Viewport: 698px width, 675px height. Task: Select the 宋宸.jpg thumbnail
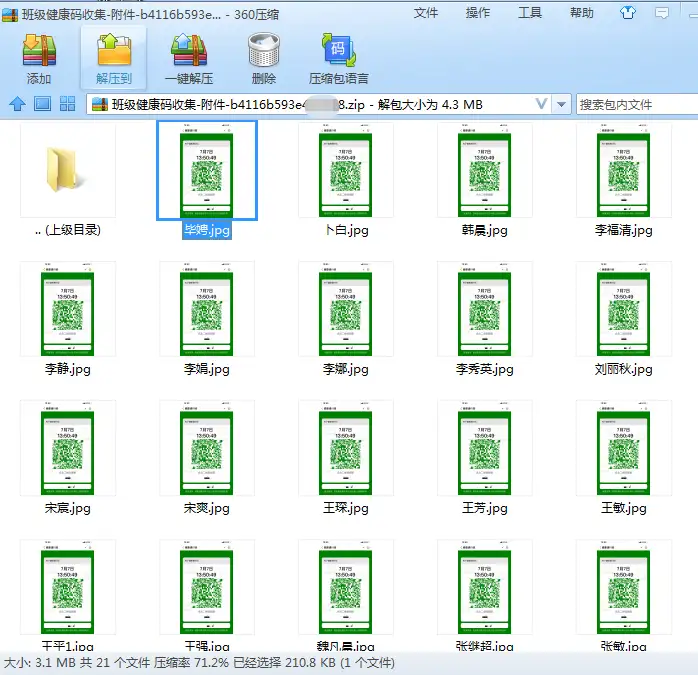[68, 448]
